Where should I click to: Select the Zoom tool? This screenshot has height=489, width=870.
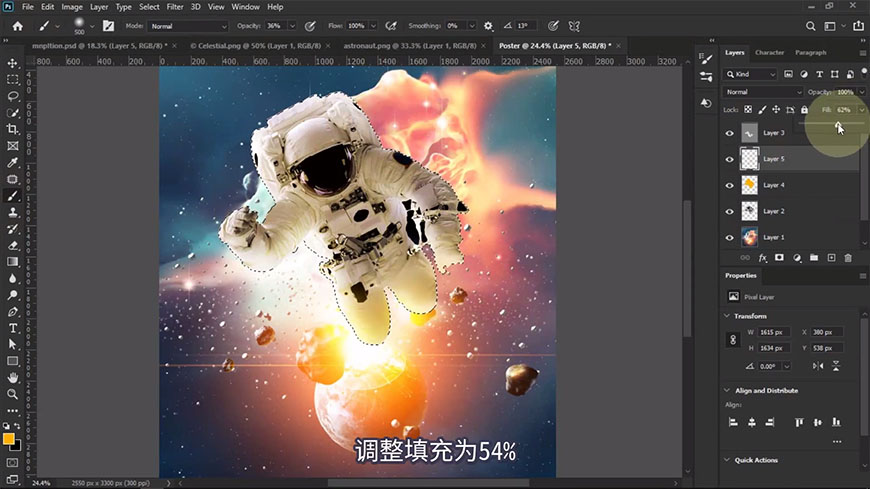click(13, 394)
